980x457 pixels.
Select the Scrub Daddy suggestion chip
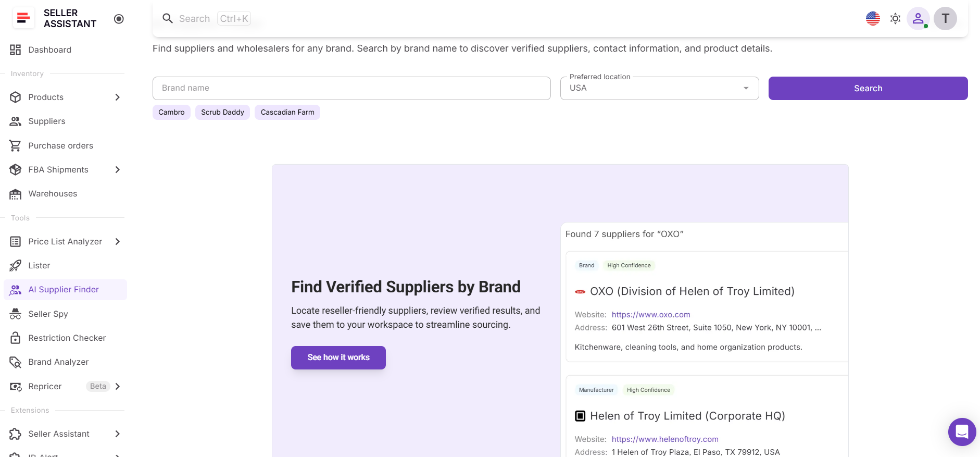pos(222,112)
